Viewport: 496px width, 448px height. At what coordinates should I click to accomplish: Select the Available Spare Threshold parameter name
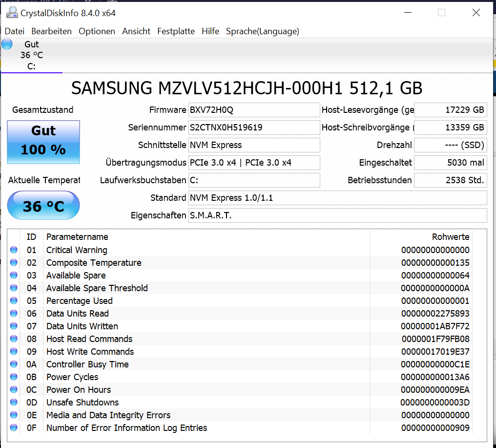97,288
